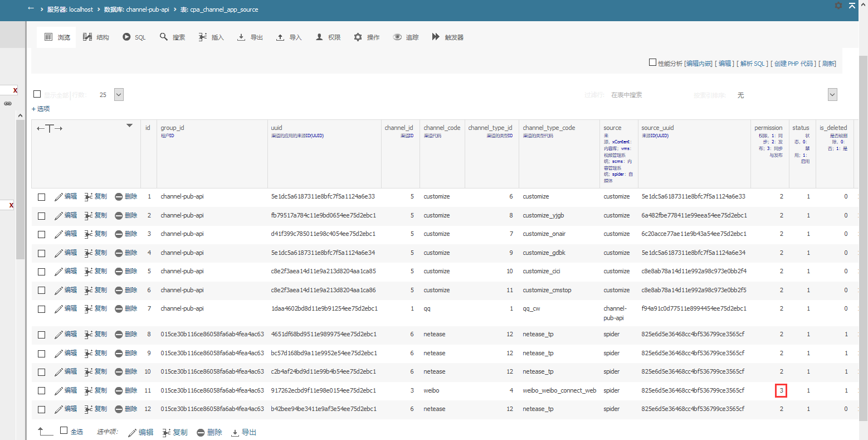This screenshot has width=868, height=440.
Task: Open the sort-by-index dropdown
Action: [x=832, y=95]
